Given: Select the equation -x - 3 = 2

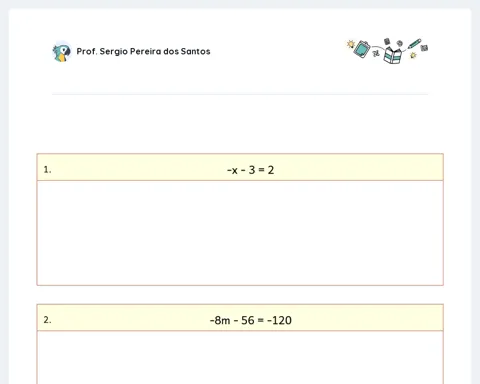Looking at the screenshot, I should click(x=251, y=170).
